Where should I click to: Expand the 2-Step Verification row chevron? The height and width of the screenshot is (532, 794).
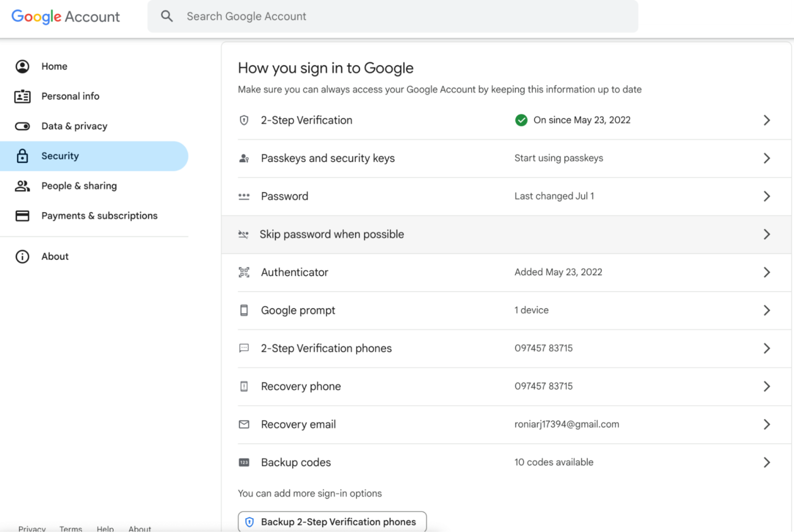(x=767, y=120)
